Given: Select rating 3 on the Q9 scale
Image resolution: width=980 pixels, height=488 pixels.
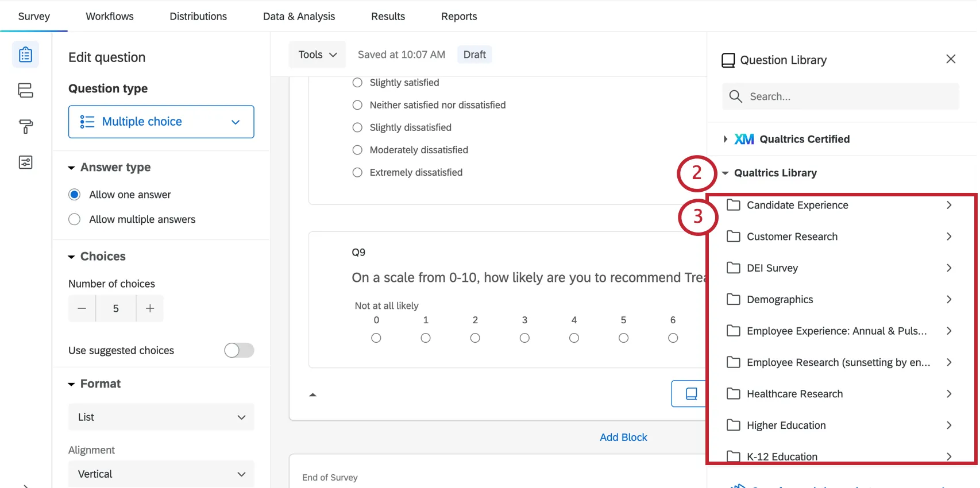Looking at the screenshot, I should click(524, 338).
